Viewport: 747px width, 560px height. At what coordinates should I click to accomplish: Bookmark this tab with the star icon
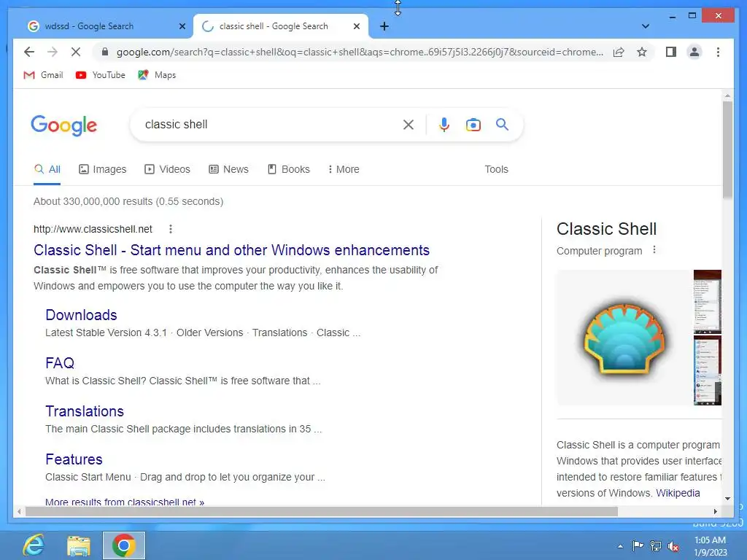click(642, 52)
